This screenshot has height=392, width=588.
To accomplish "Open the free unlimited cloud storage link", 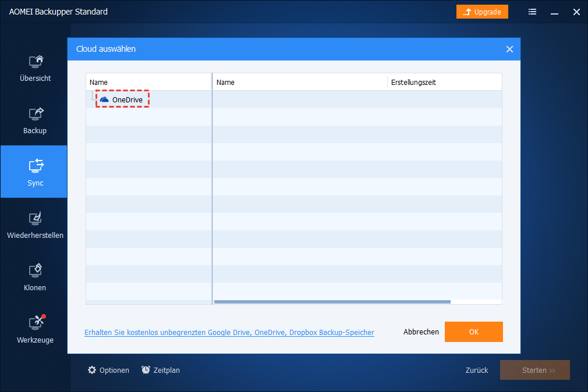I will [x=229, y=333].
